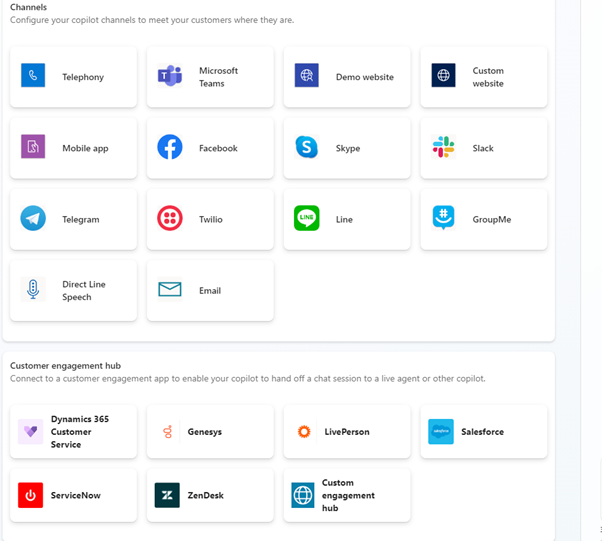Image resolution: width=602 pixels, height=541 pixels.
Task: Click the Telephony phone icon
Action: (x=33, y=75)
